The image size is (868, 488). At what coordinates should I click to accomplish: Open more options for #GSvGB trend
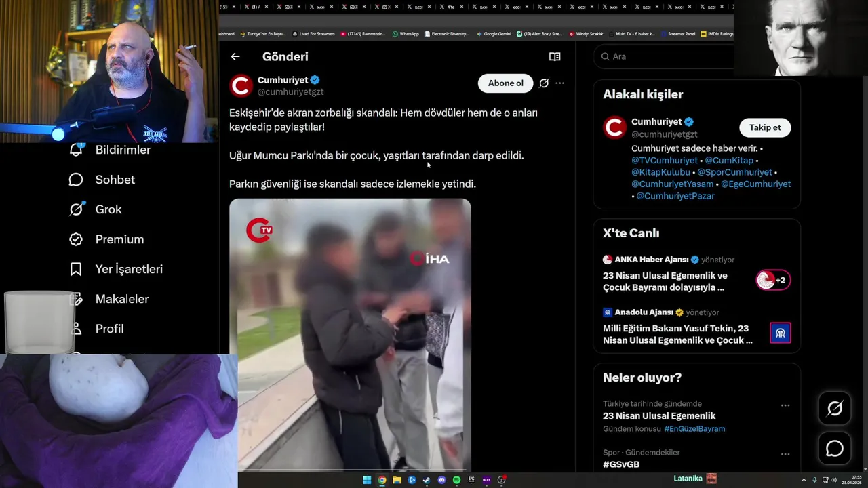point(785,454)
